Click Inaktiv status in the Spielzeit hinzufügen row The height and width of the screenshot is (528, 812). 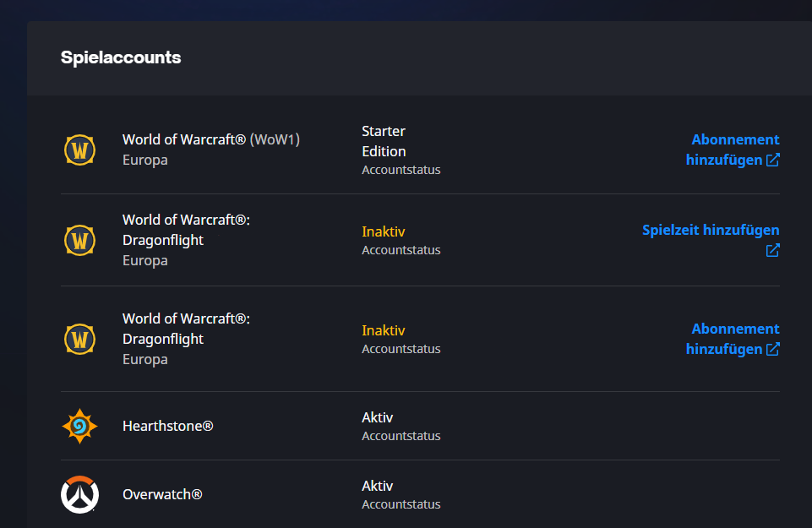pos(384,231)
